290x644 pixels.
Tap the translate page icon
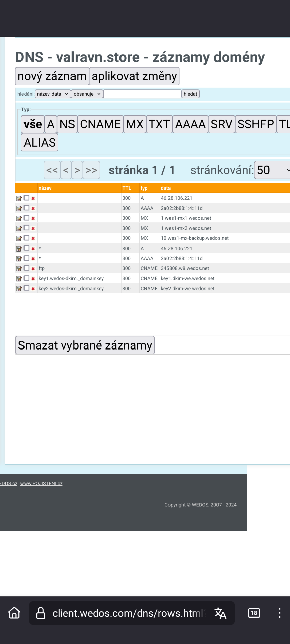[x=220, y=613]
